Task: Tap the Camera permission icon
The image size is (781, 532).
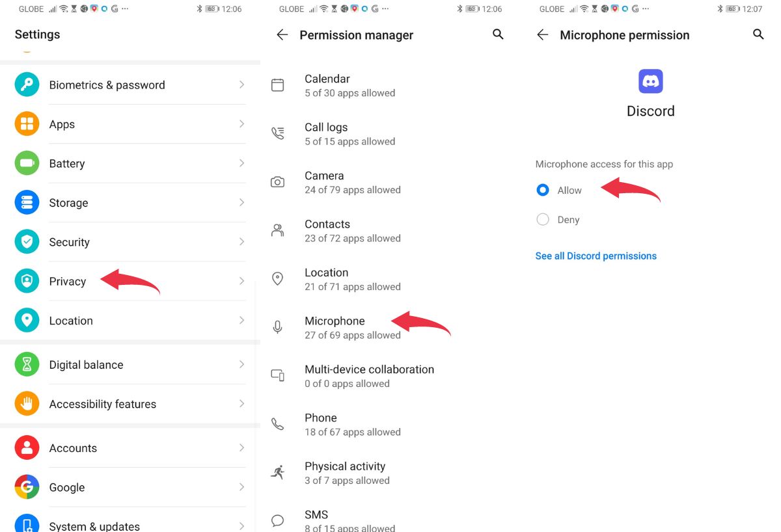Action: pyautogui.click(x=278, y=182)
